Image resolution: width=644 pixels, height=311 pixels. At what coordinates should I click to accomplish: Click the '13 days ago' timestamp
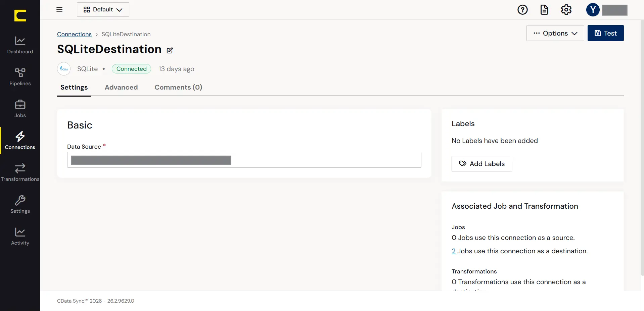click(176, 69)
